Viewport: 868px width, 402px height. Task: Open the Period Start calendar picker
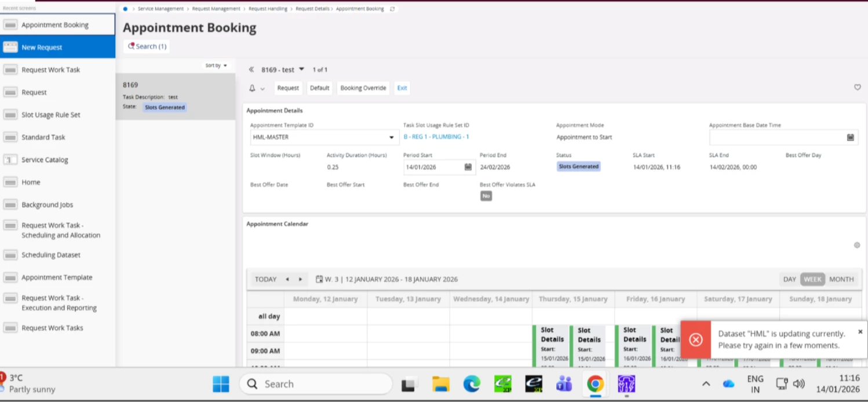tap(468, 167)
